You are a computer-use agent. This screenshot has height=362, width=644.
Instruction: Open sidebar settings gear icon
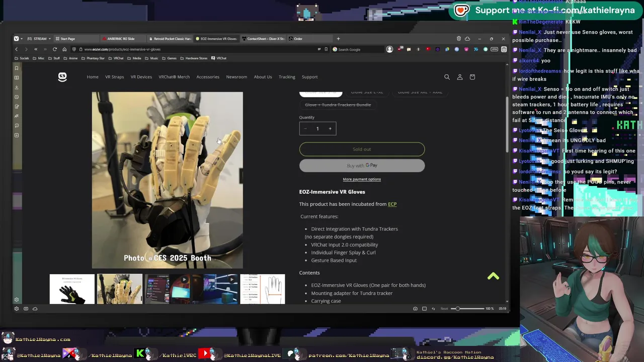click(17, 300)
